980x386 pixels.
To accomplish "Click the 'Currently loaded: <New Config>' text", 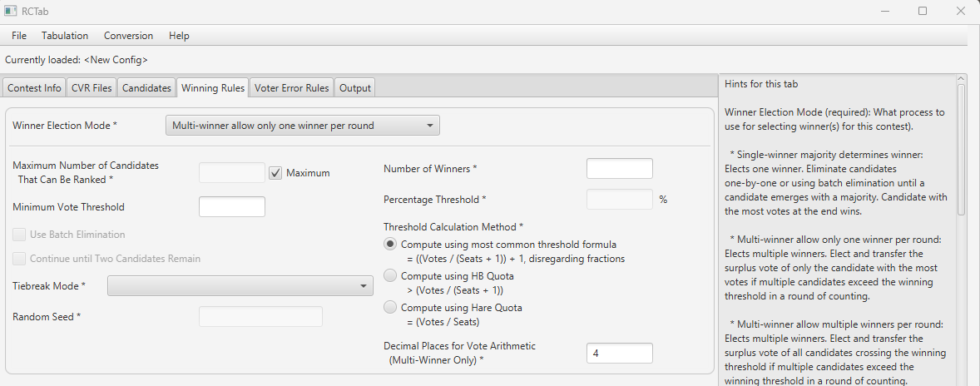I will (x=77, y=60).
